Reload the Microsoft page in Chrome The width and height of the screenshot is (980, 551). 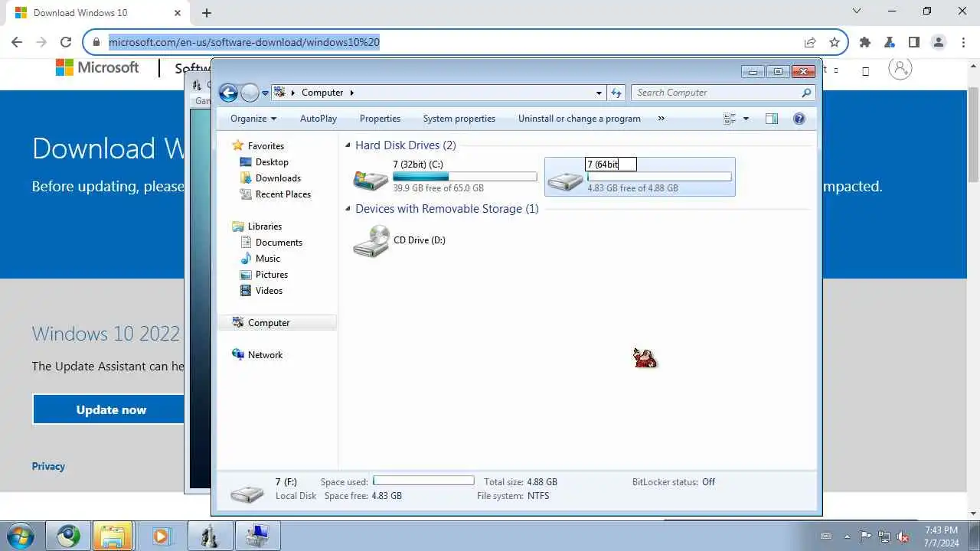coord(66,42)
